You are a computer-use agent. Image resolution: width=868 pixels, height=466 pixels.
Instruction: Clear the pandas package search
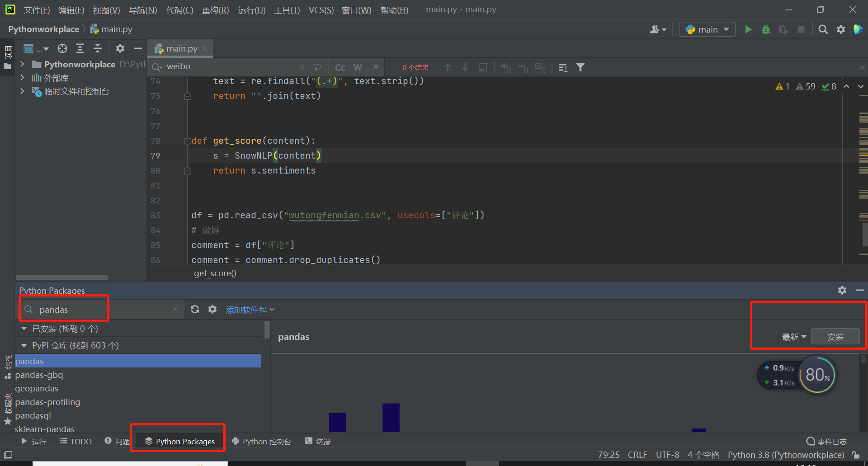[175, 309]
